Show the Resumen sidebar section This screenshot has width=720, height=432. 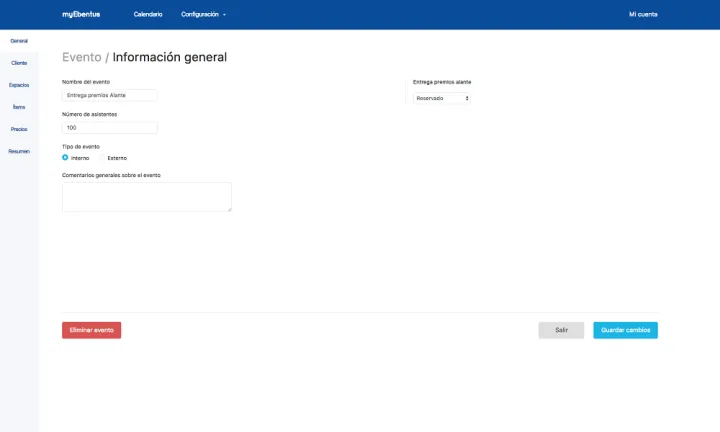19,151
